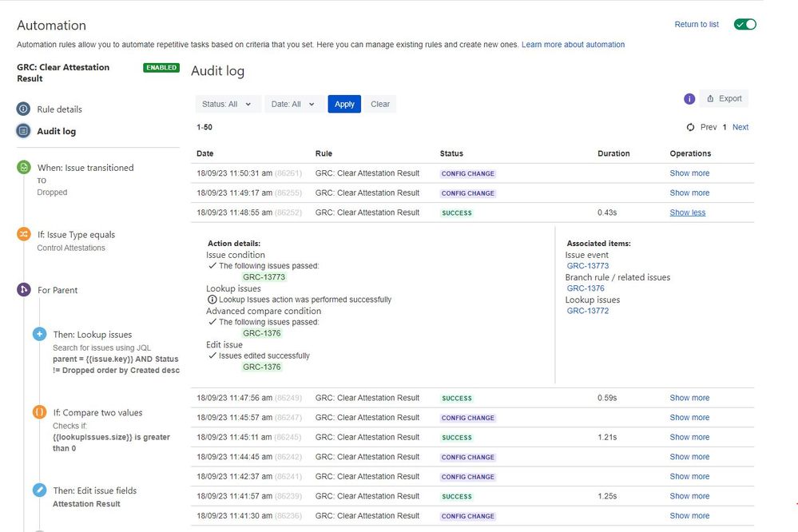Open the Audit log section

point(56,131)
